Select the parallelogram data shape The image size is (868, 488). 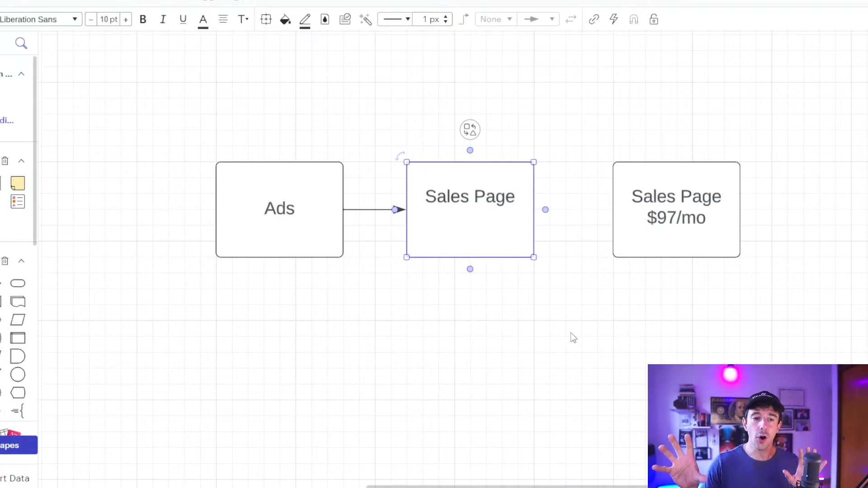(18, 320)
